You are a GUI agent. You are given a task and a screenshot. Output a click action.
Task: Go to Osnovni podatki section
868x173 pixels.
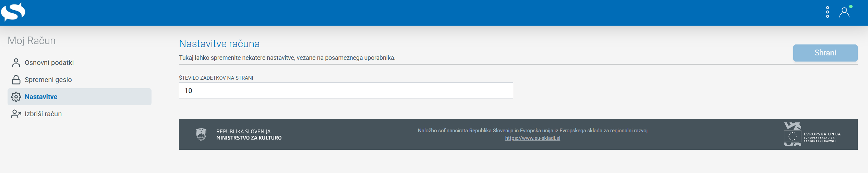point(49,63)
